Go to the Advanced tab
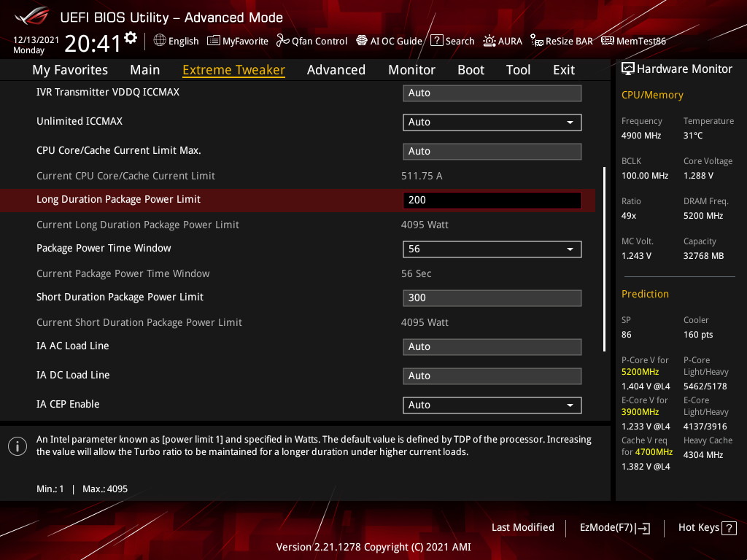The height and width of the screenshot is (560, 747). point(336,70)
